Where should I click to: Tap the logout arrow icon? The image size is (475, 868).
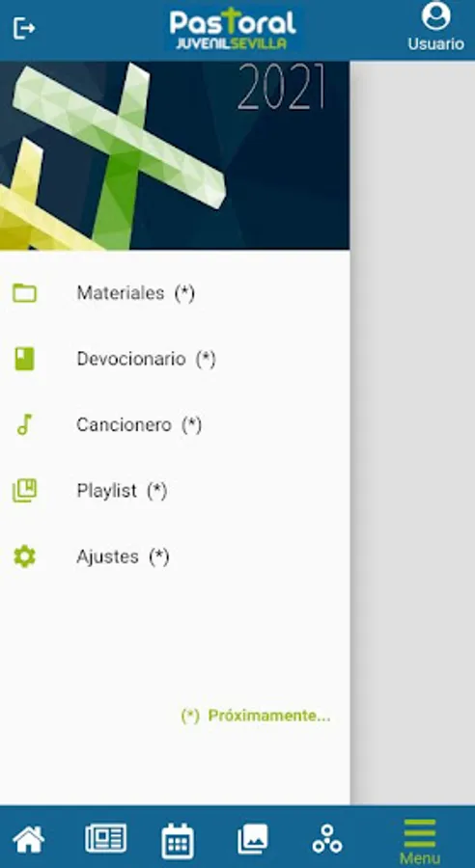click(x=24, y=28)
